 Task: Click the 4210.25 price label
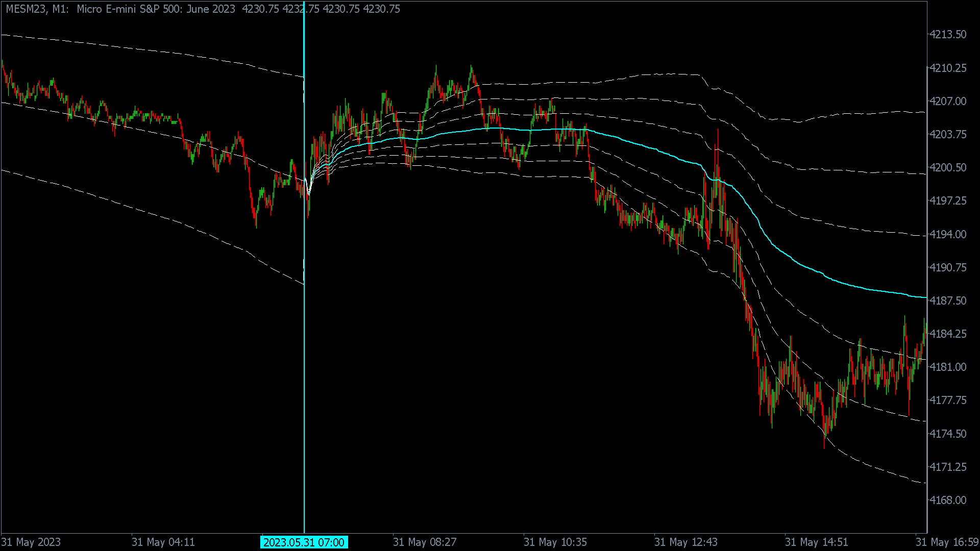click(x=948, y=68)
